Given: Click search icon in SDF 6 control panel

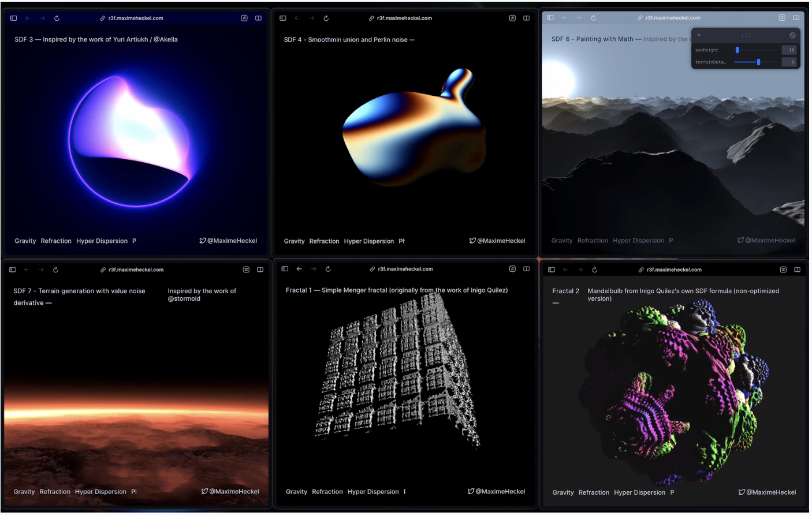Looking at the screenshot, I should click(x=792, y=35).
